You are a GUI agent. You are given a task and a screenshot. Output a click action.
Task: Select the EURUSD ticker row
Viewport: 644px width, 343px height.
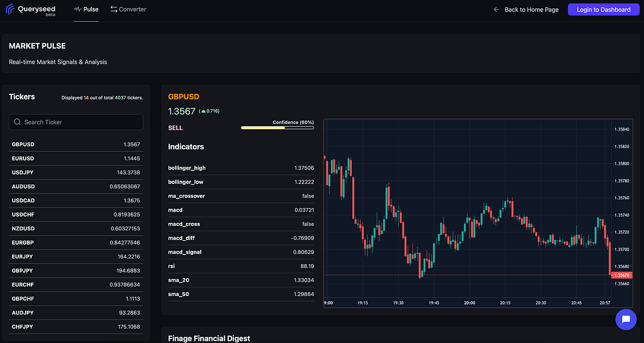point(75,158)
